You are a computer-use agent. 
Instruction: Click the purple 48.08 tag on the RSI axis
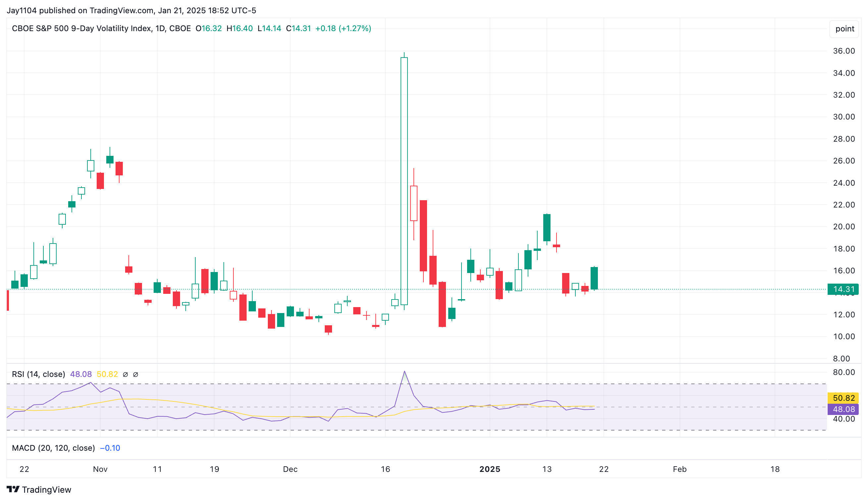coord(843,409)
